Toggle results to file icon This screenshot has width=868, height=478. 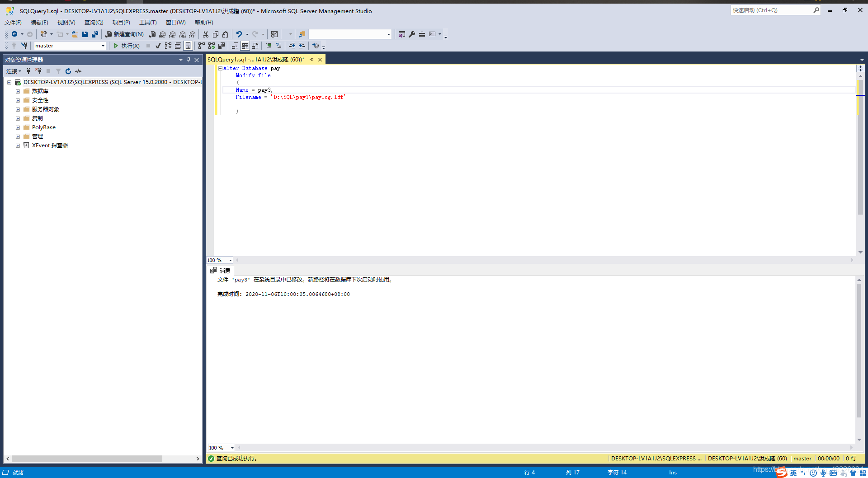[255, 46]
